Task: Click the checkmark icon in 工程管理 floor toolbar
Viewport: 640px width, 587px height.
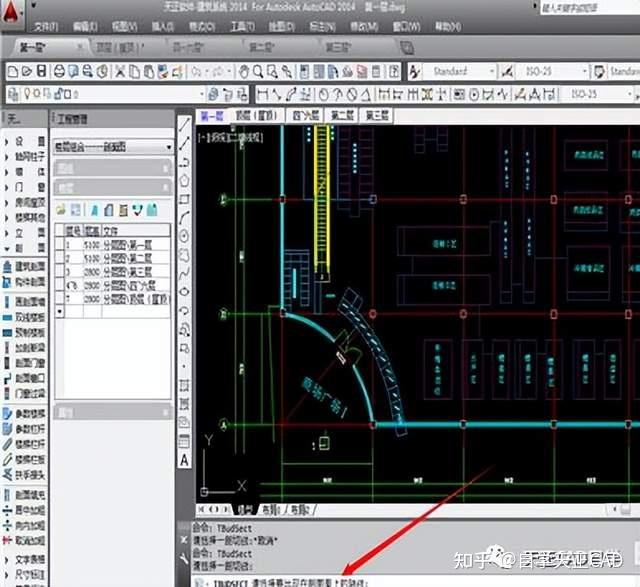Action: (138, 210)
